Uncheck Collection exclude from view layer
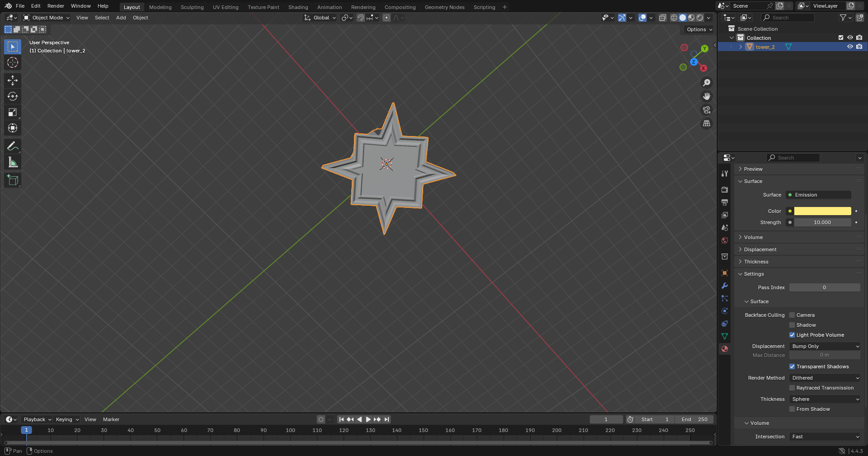 point(841,38)
